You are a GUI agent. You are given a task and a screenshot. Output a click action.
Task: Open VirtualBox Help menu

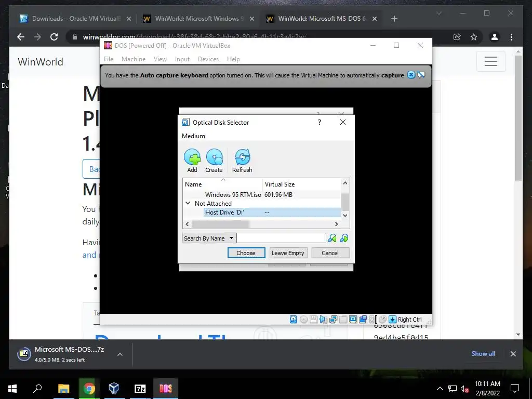tap(233, 59)
